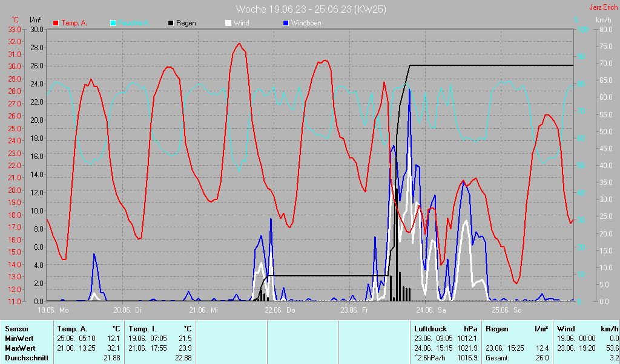Click the Temp. I. column header
This screenshot has height=364, width=620.
coord(140,329)
